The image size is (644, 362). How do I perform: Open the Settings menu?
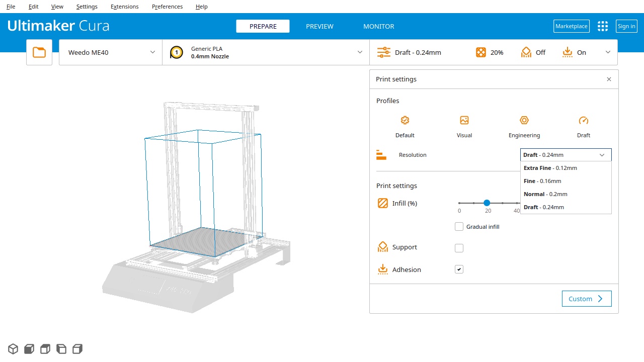click(87, 7)
